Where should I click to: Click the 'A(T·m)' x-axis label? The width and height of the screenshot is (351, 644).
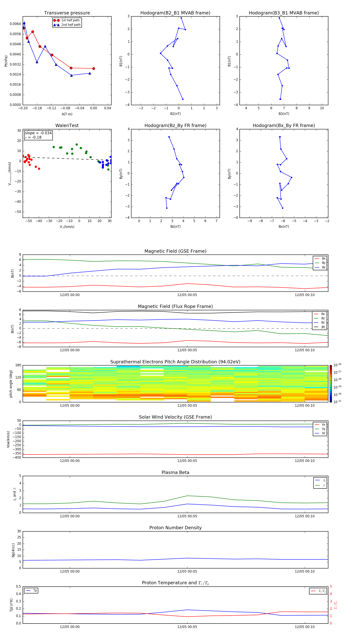[67, 114]
